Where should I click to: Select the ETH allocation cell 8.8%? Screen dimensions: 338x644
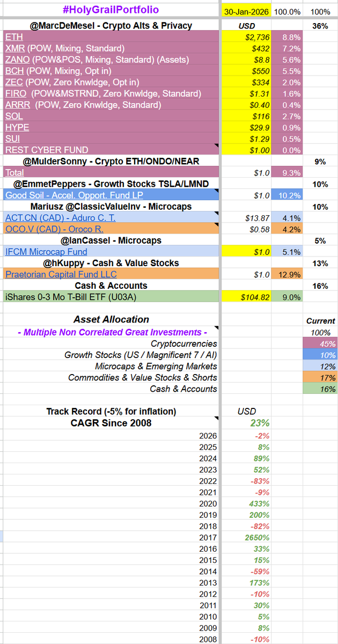[288, 36]
